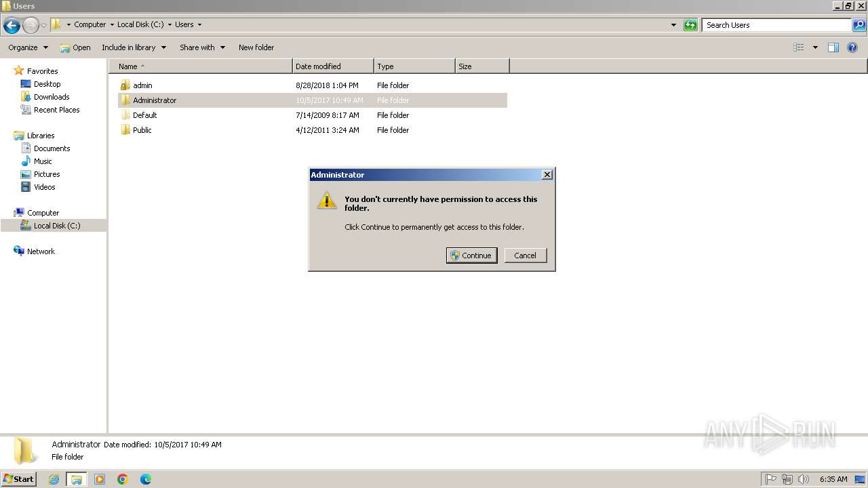Open the Help question mark icon
The height and width of the screenshot is (488, 868).
point(852,47)
